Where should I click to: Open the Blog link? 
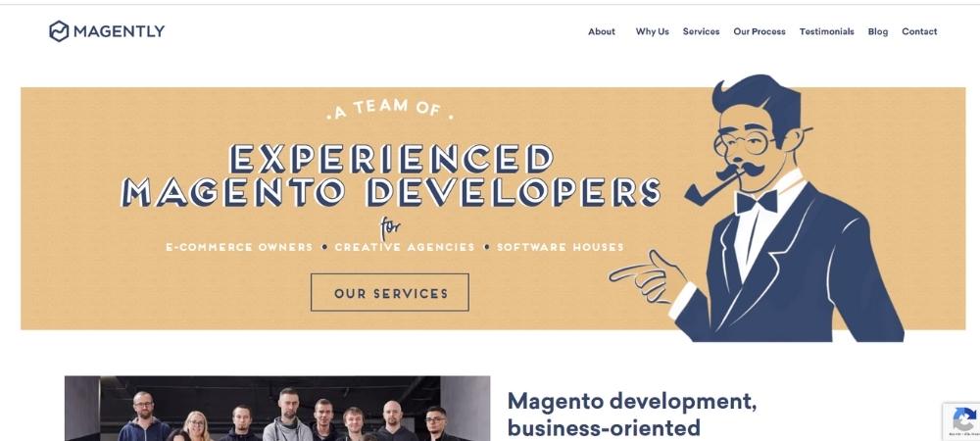(877, 31)
